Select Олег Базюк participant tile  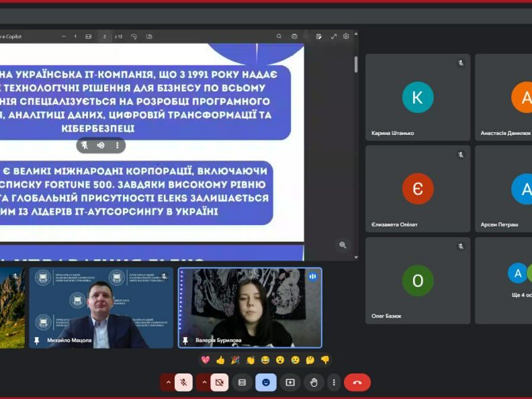point(418,281)
